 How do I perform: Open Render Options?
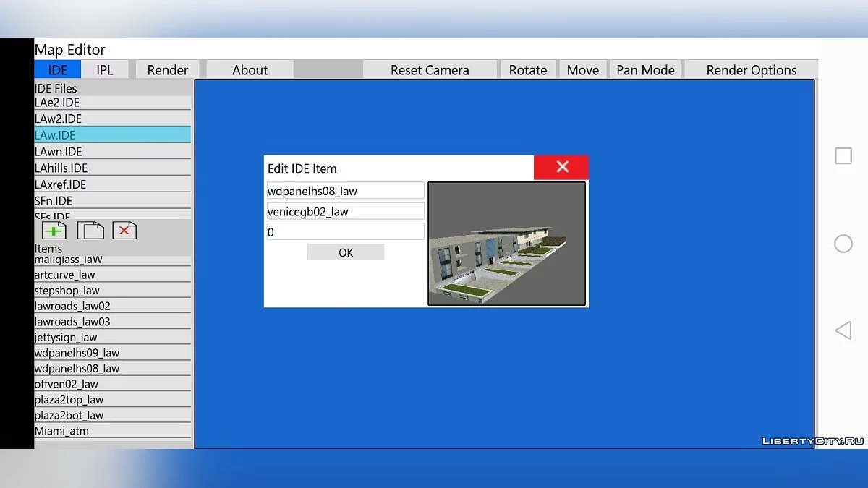point(751,70)
